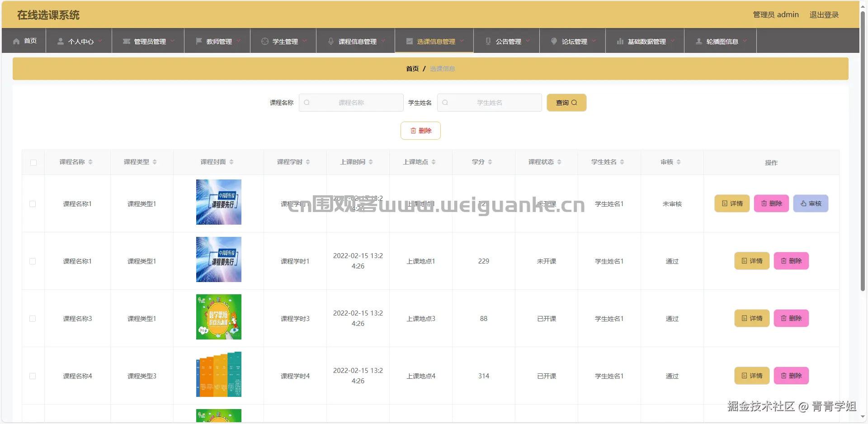Expand the 教师管理 dropdown arrow
Viewport: 868px width, 424px height.
[x=239, y=41]
